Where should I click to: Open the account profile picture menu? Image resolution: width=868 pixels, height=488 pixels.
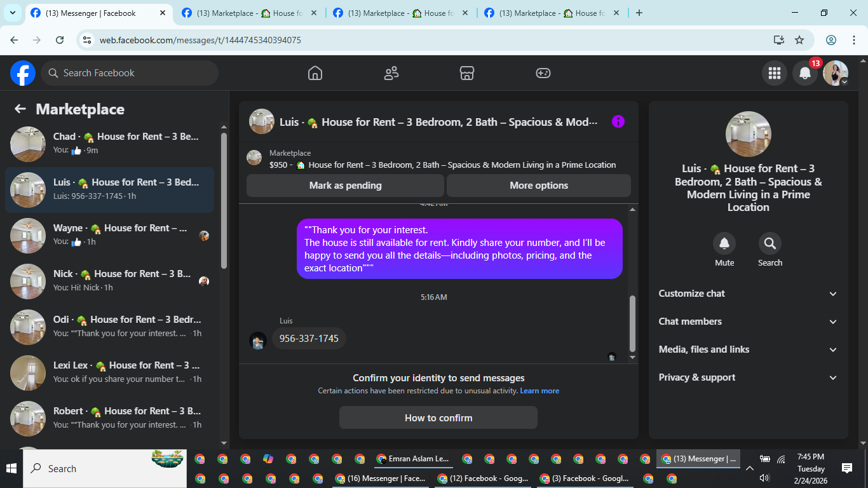tap(836, 73)
